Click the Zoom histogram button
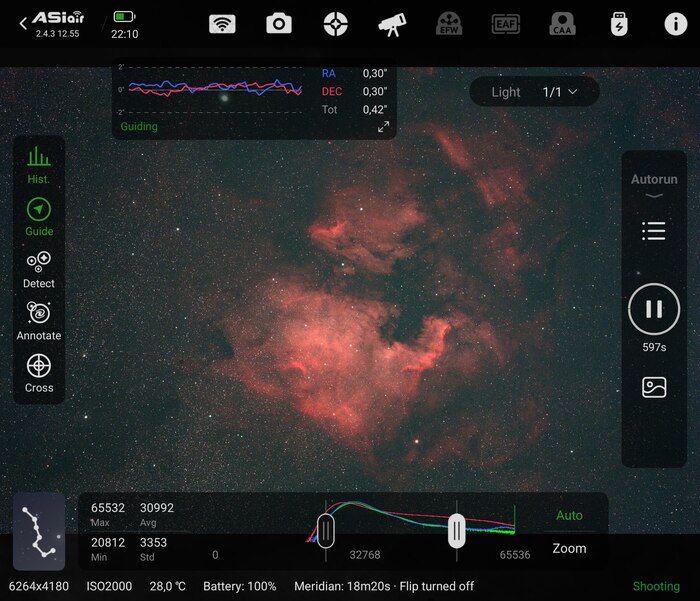Screen dimensions: 700x601 click(569, 548)
